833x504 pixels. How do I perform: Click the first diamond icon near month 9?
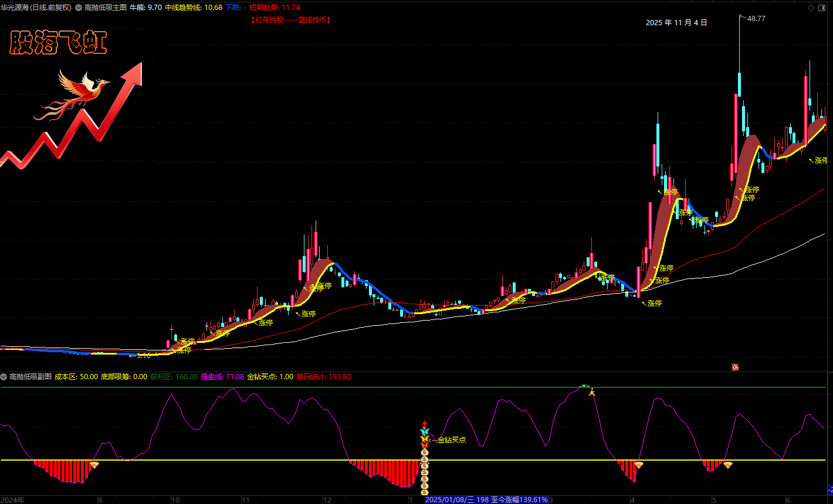pyautogui.click(x=94, y=465)
